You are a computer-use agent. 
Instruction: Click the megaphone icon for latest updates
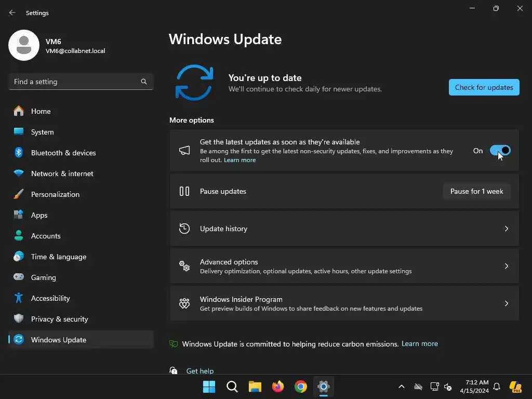184,150
